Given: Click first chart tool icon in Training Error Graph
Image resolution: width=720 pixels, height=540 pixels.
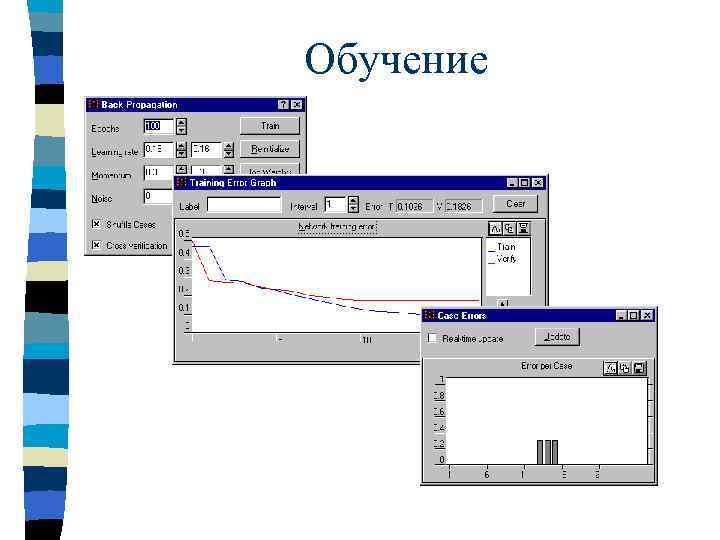Looking at the screenshot, I should [495, 228].
